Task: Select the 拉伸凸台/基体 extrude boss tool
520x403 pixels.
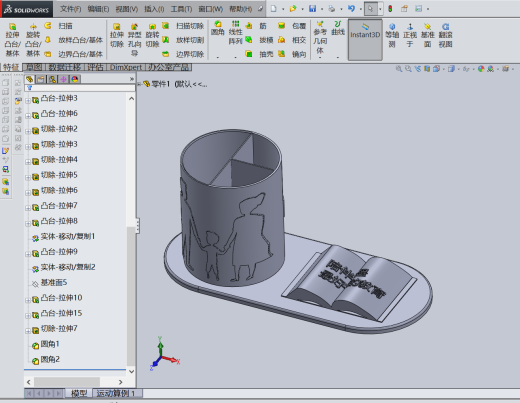Action: tap(12, 40)
